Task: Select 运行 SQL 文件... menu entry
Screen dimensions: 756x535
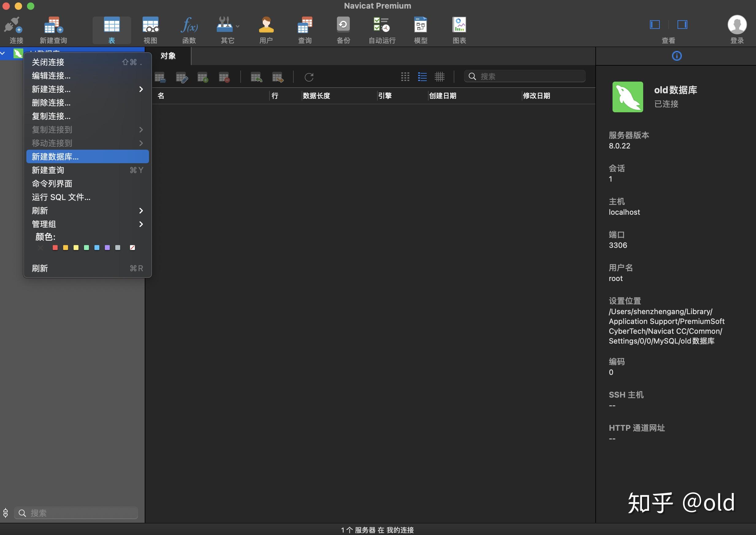Action: (88, 197)
